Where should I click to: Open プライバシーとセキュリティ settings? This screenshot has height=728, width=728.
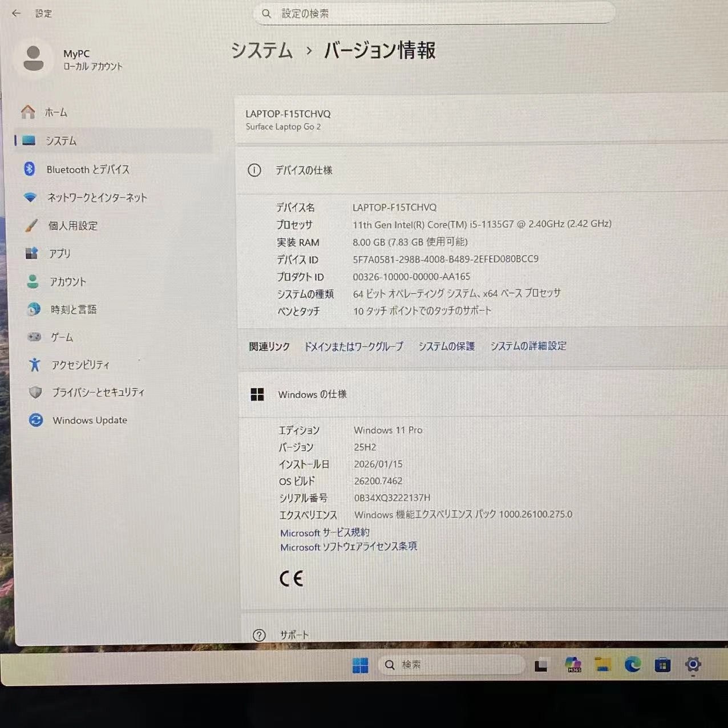coord(97,392)
